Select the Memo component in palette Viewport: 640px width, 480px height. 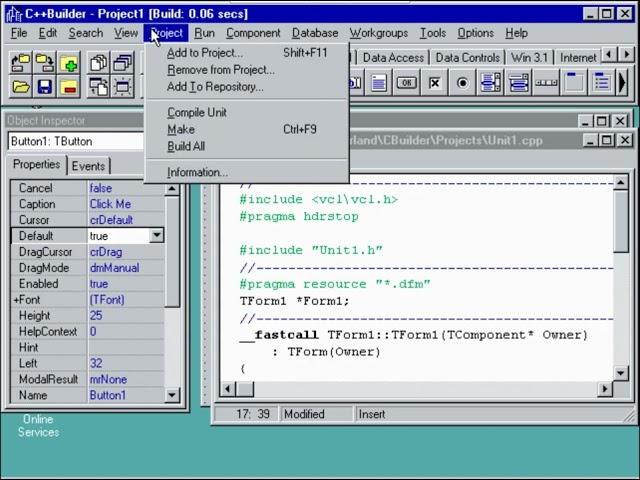379,83
